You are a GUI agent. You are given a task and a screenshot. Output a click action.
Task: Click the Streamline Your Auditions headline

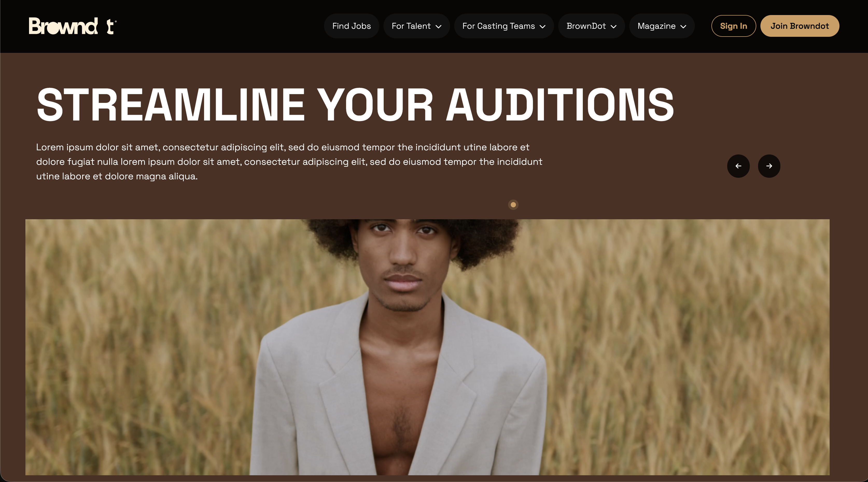click(355, 104)
